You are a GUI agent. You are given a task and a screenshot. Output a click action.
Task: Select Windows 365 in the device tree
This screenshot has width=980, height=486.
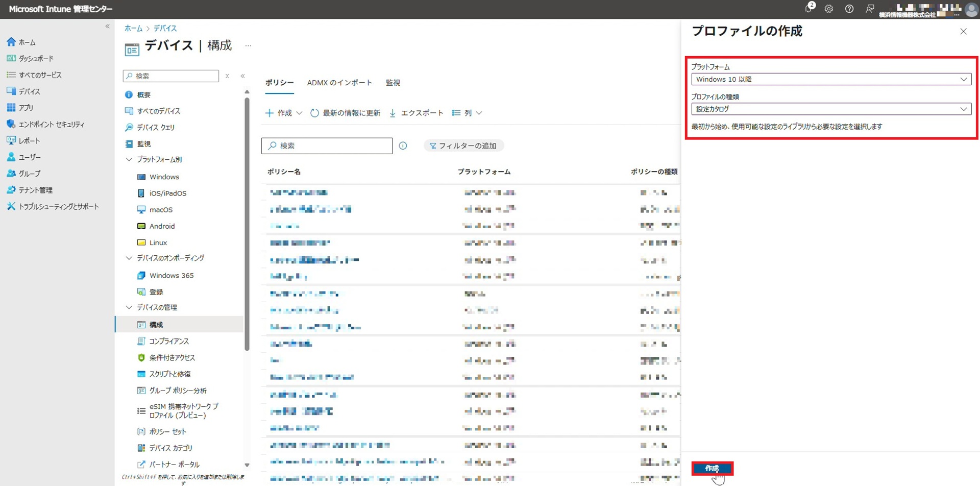coord(171,276)
